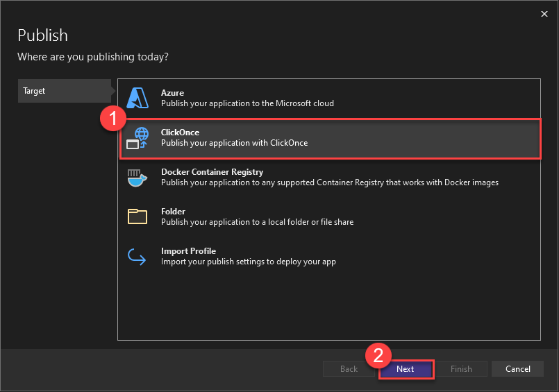Click the Publish dialog heading
This screenshot has height=392, width=559.
pos(42,36)
